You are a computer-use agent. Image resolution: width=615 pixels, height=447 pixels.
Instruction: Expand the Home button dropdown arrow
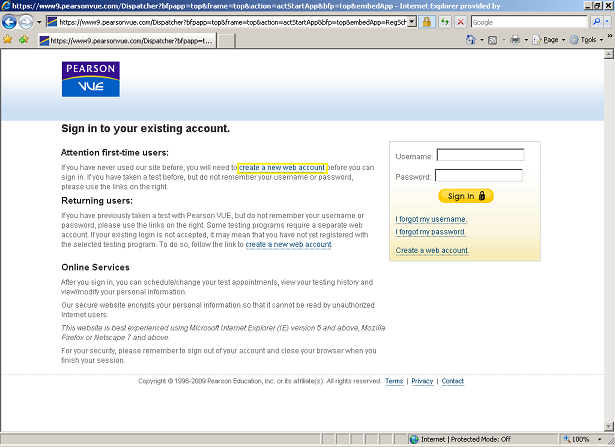[482, 40]
